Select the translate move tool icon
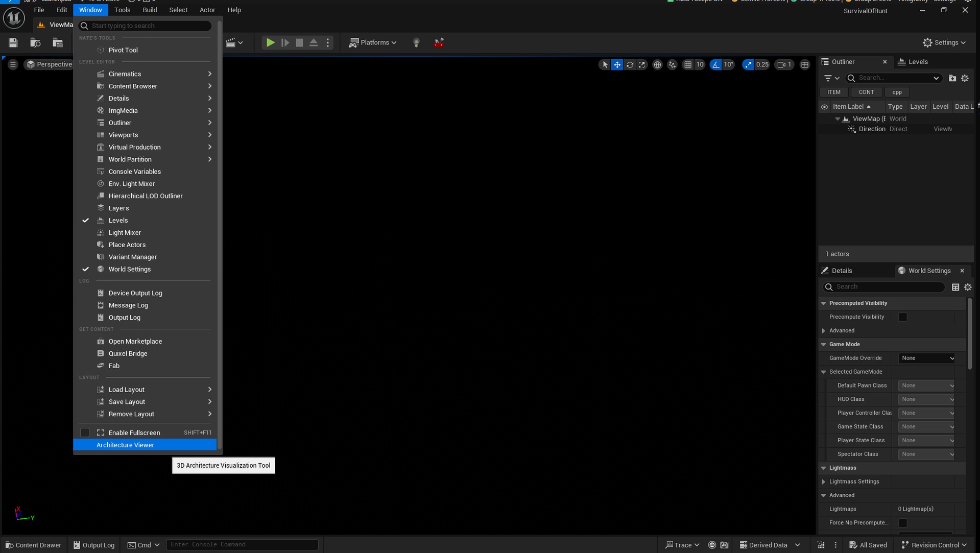The image size is (980, 553). [617, 65]
